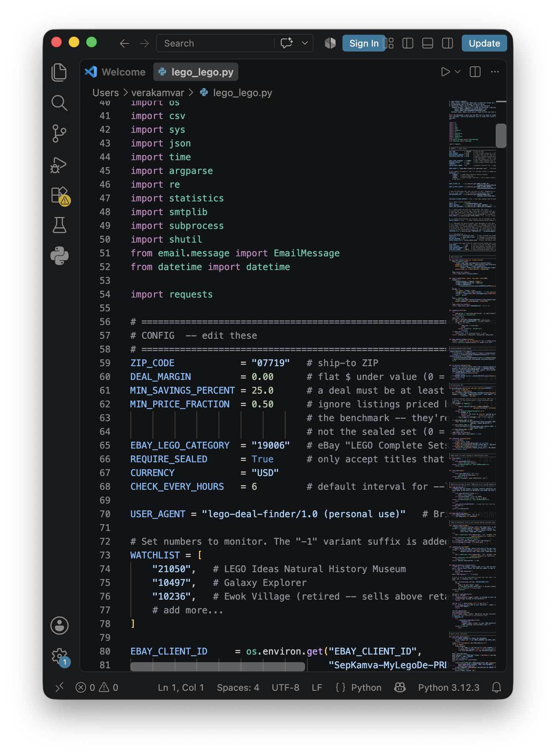Viewport: 556px width, 756px height.
Task: Click the "USD" currency string
Action: pos(265,473)
